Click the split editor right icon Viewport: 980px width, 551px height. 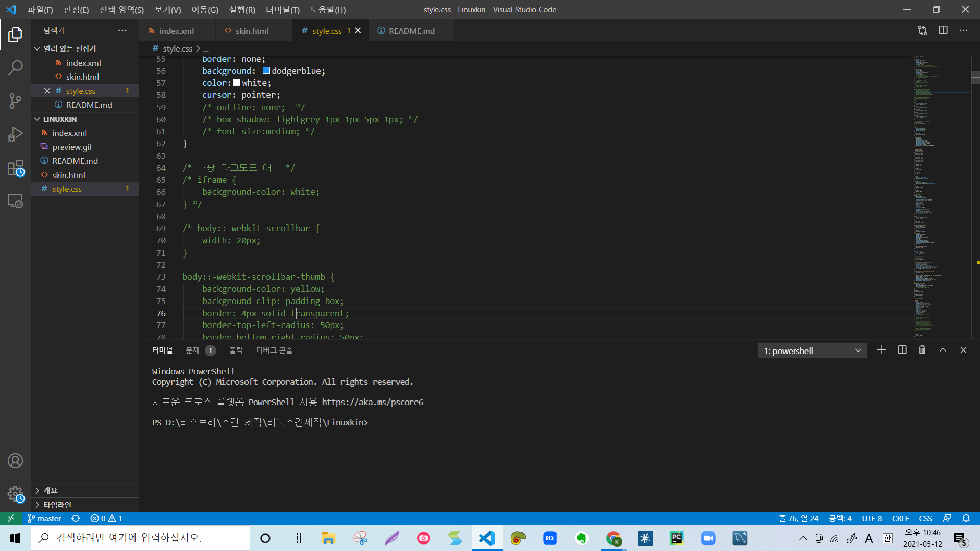943,31
